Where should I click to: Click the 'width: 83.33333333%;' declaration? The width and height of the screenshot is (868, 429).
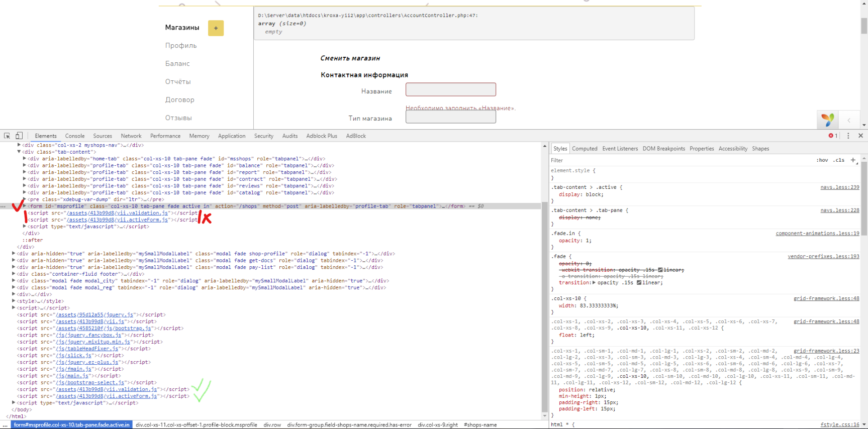589,305
